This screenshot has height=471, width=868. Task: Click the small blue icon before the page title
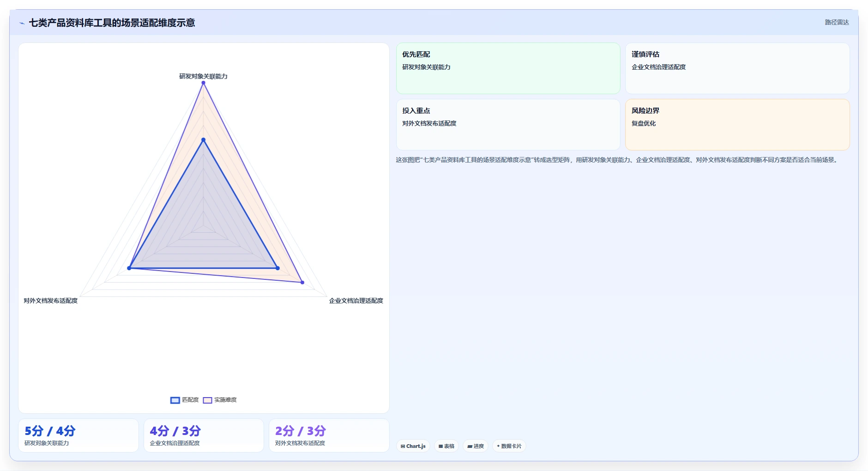pos(22,23)
